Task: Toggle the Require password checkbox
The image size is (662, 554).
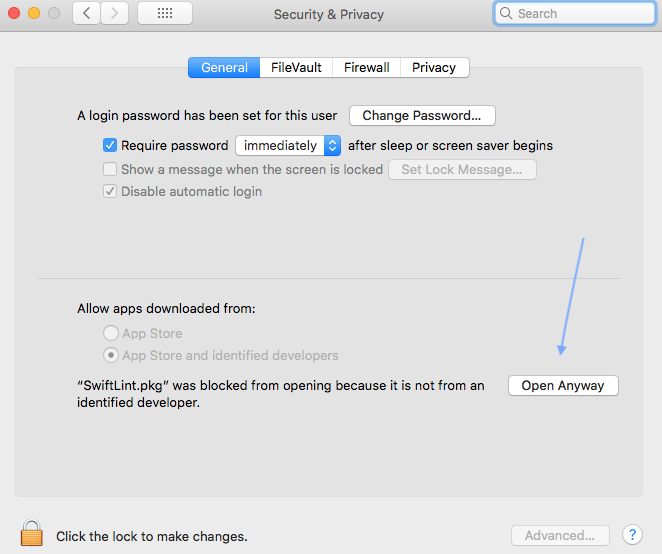Action: click(x=110, y=145)
